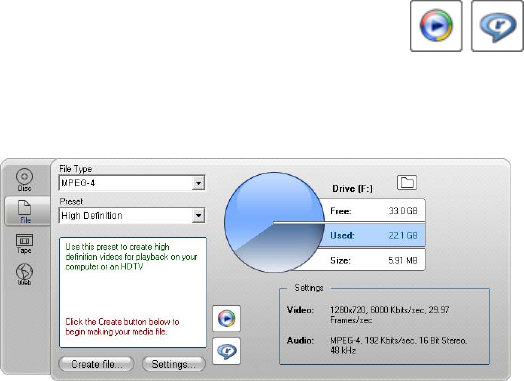This screenshot has width=524, height=381.
Task: Click the Create file button
Action: tap(96, 364)
